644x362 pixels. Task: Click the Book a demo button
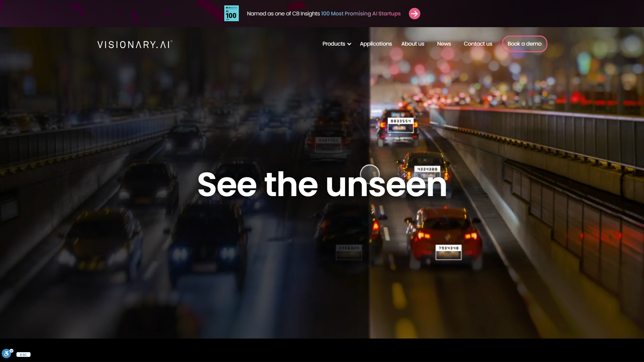(x=524, y=44)
